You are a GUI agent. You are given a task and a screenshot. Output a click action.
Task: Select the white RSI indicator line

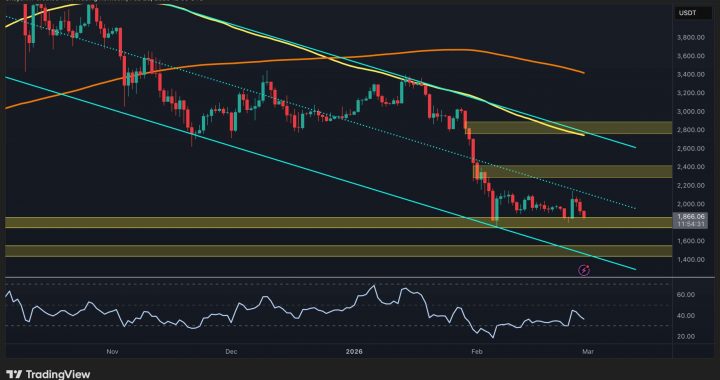(x=294, y=312)
